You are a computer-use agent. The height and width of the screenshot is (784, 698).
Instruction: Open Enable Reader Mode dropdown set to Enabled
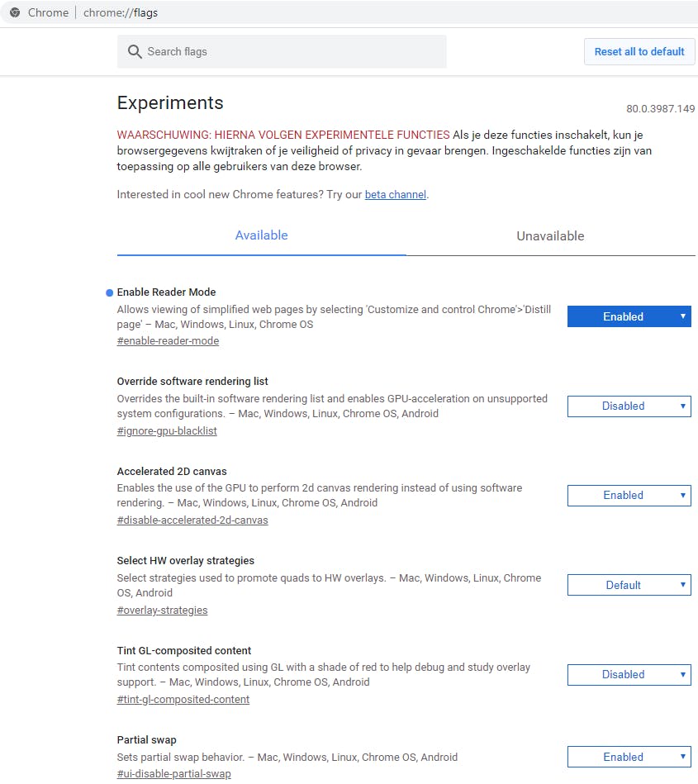(629, 316)
